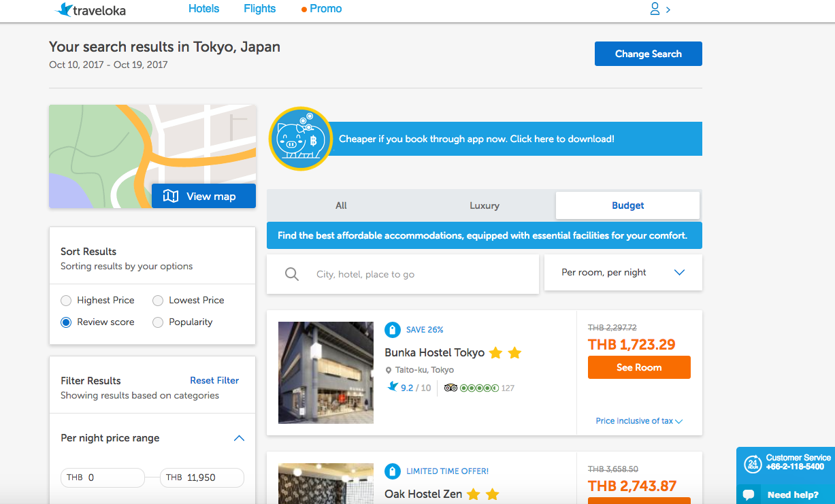Viewport: 835px width, 504px height.
Task: Click the piggy bank app promo icon
Action: point(300,138)
